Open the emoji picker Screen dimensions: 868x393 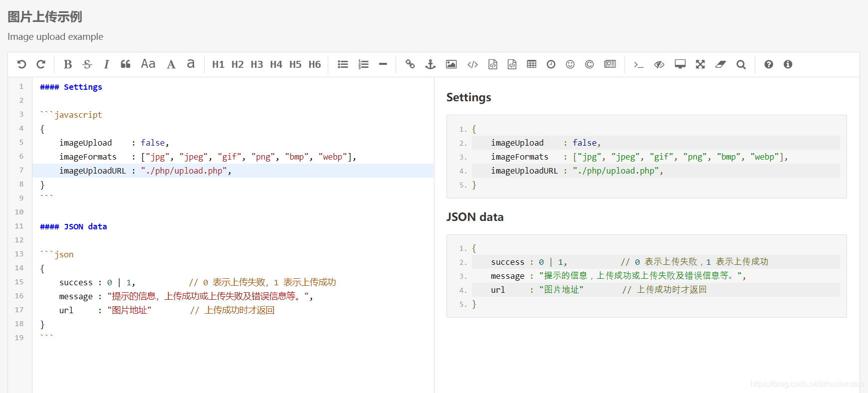[x=570, y=64]
